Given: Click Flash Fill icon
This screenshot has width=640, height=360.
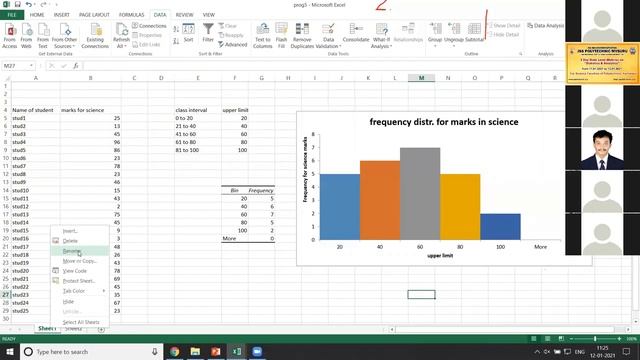Looking at the screenshot, I should (281, 36).
